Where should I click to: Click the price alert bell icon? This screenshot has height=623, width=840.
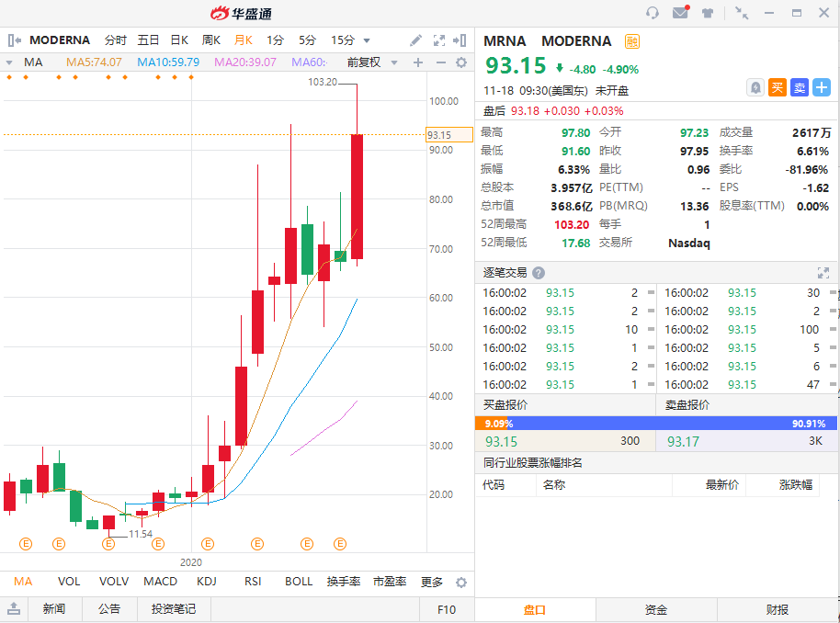pyautogui.click(x=755, y=87)
